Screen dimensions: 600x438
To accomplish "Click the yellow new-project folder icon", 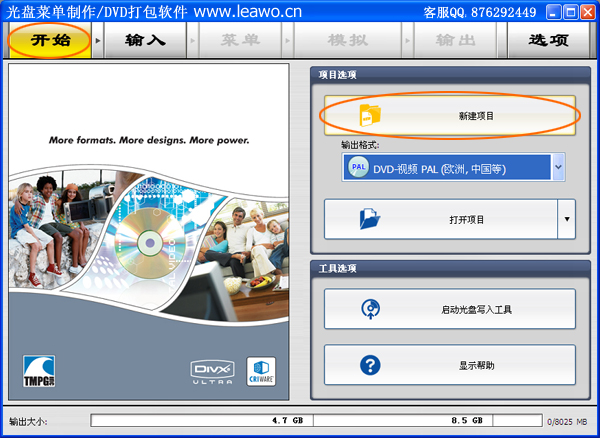I will pyautogui.click(x=370, y=115).
